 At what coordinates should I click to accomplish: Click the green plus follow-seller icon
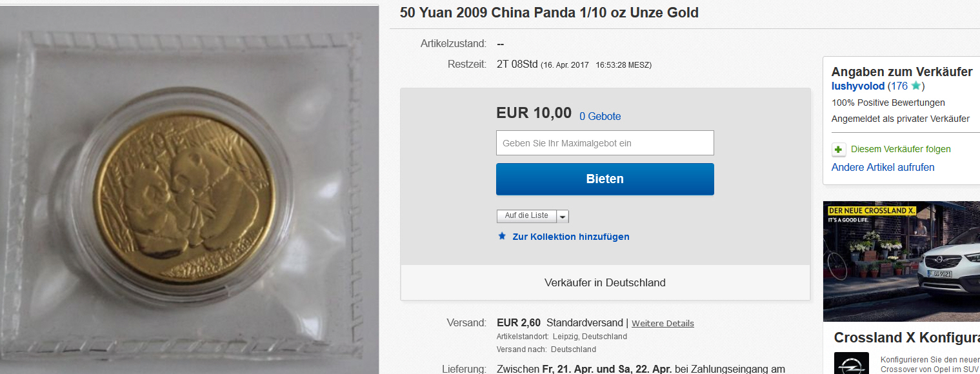(x=839, y=150)
